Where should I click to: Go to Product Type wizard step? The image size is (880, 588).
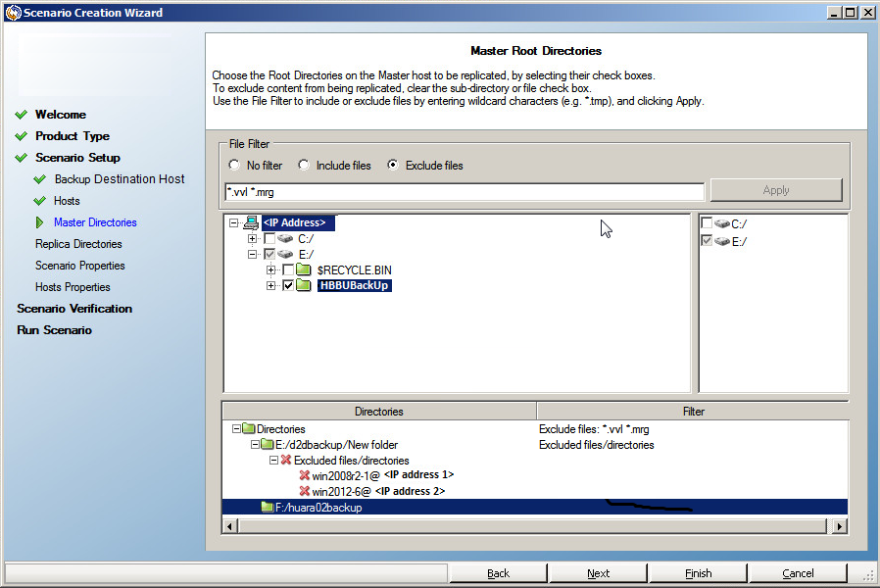pyautogui.click(x=73, y=136)
